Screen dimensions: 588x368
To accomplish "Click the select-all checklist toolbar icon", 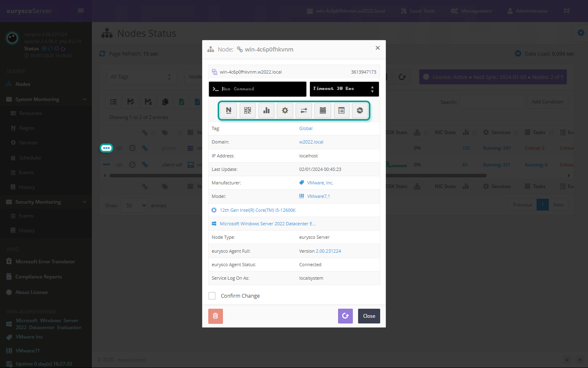I will (x=114, y=102).
